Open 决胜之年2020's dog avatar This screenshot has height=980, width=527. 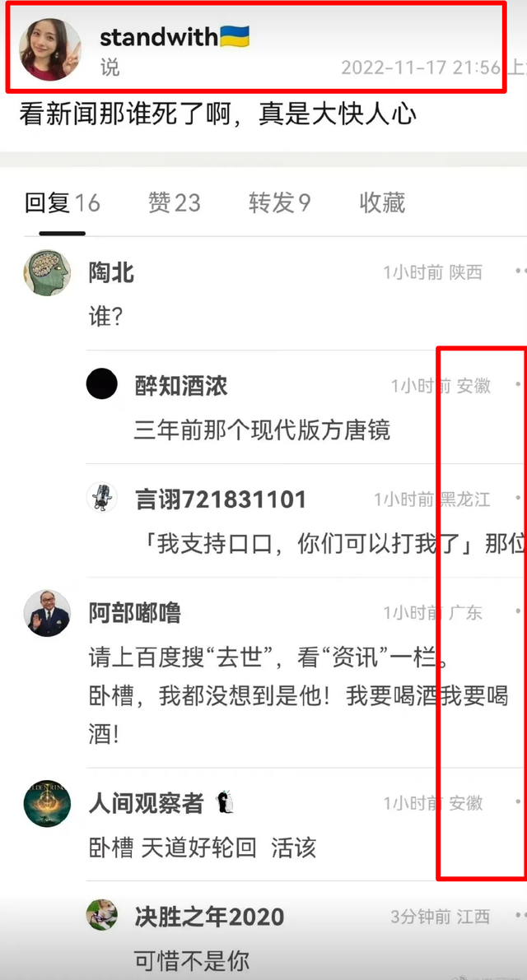tap(102, 915)
